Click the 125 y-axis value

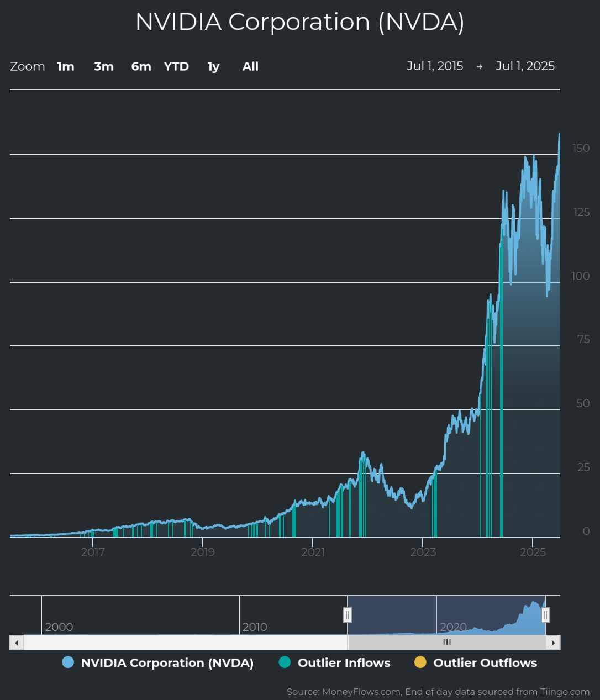point(581,212)
